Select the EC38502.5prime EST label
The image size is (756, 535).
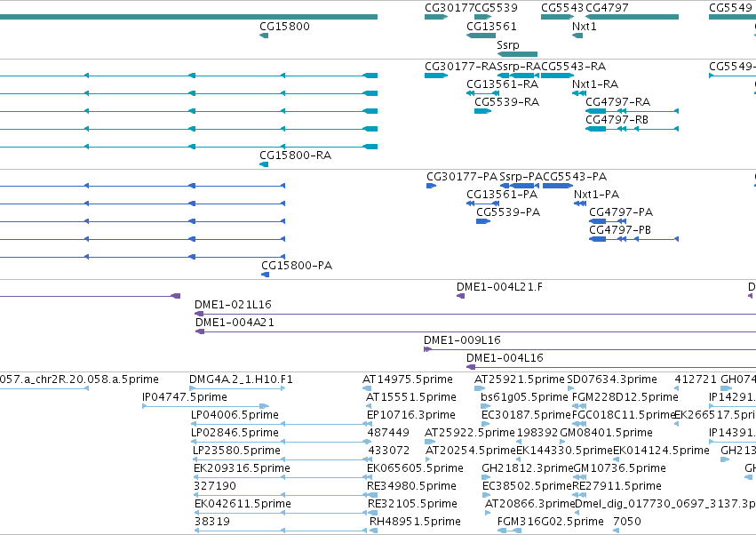[x=527, y=487]
